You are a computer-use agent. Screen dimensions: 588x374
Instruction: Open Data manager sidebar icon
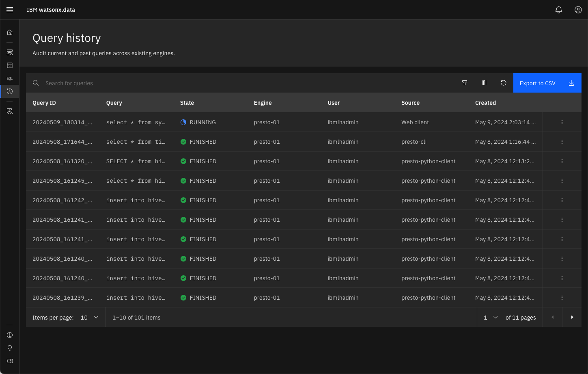[x=10, y=65]
